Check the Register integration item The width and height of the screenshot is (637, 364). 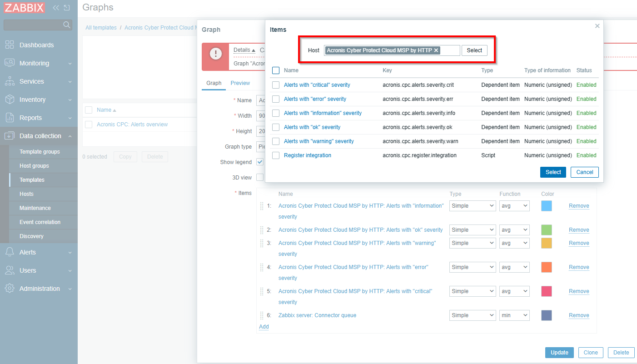click(x=276, y=155)
